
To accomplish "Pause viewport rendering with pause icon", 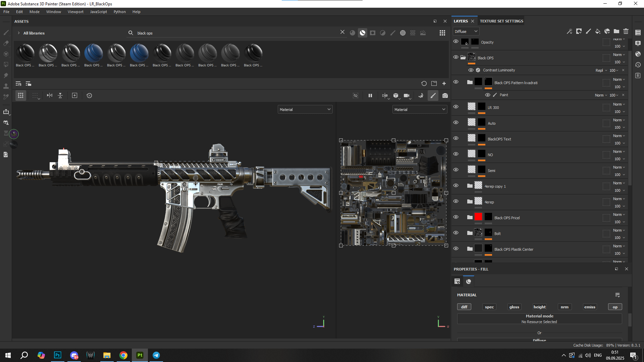I will (370, 96).
